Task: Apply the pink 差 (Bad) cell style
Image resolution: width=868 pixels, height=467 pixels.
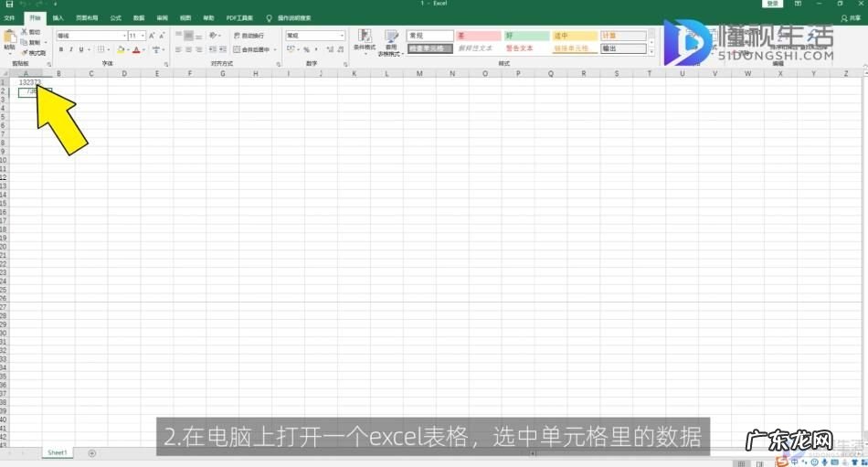Action: click(x=478, y=36)
